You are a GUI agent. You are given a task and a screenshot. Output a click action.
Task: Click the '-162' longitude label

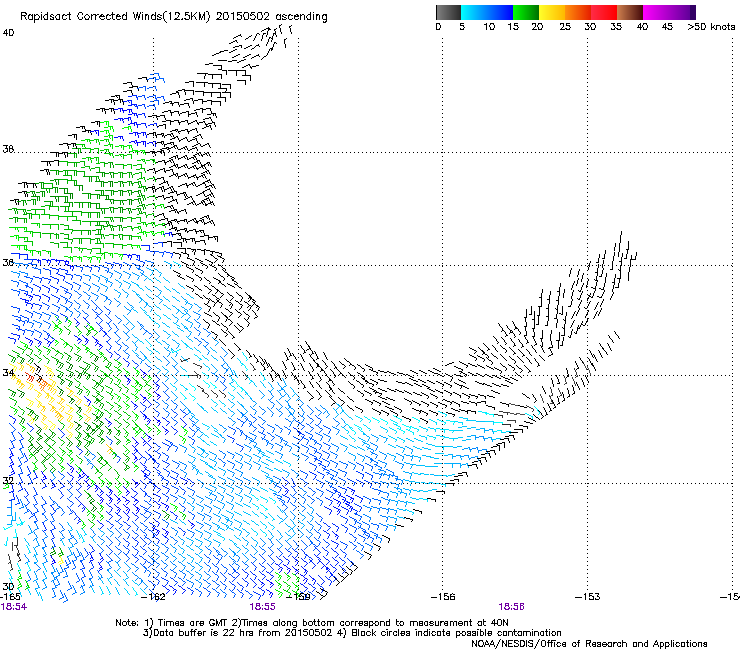tap(153, 597)
